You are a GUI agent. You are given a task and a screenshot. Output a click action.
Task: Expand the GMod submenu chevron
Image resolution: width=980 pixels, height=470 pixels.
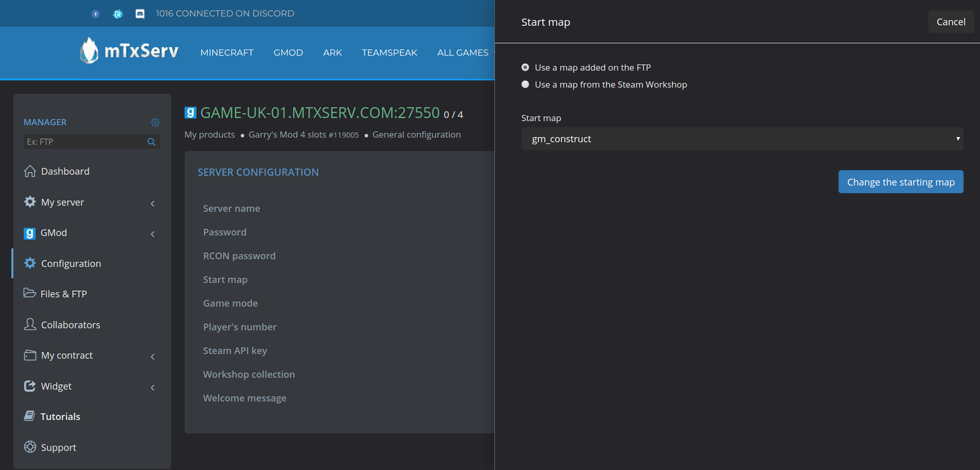point(153,234)
